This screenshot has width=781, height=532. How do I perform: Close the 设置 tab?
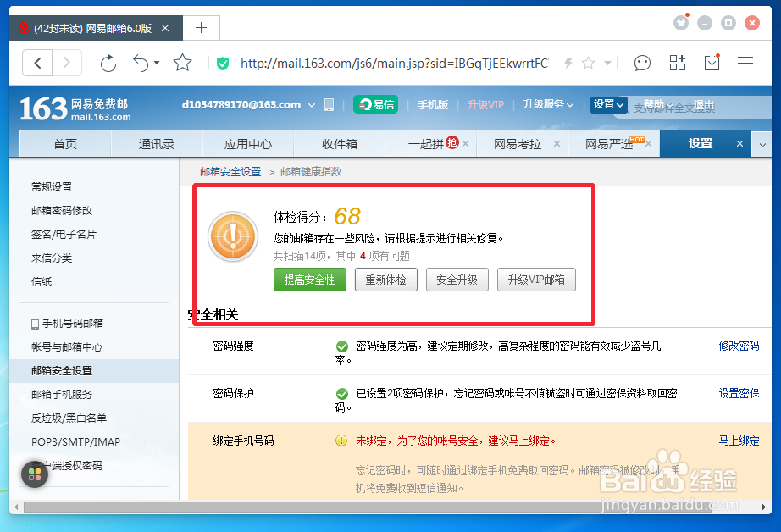click(x=739, y=143)
